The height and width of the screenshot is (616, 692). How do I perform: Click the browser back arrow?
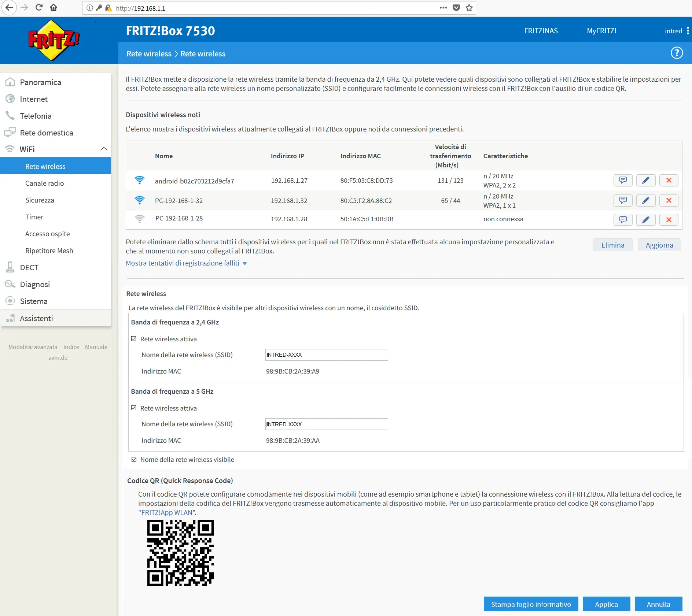pyautogui.click(x=9, y=8)
